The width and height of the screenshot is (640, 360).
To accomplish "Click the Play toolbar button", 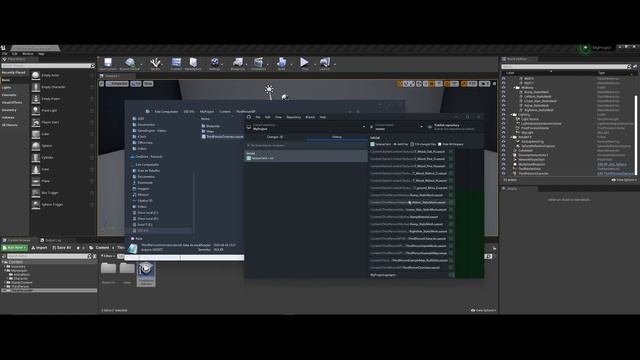I will pos(304,63).
